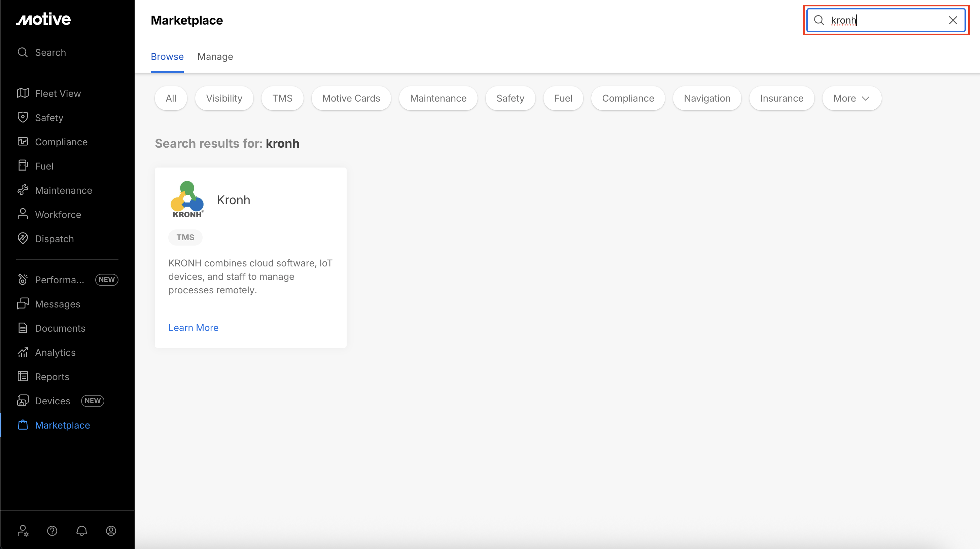Choose the Insurance category filter
980x549 pixels.
(781, 99)
